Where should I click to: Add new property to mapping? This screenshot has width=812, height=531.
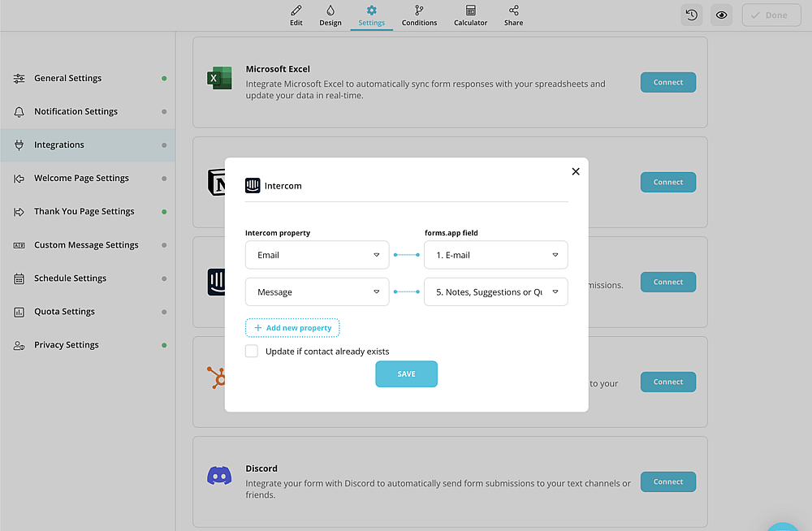point(292,328)
